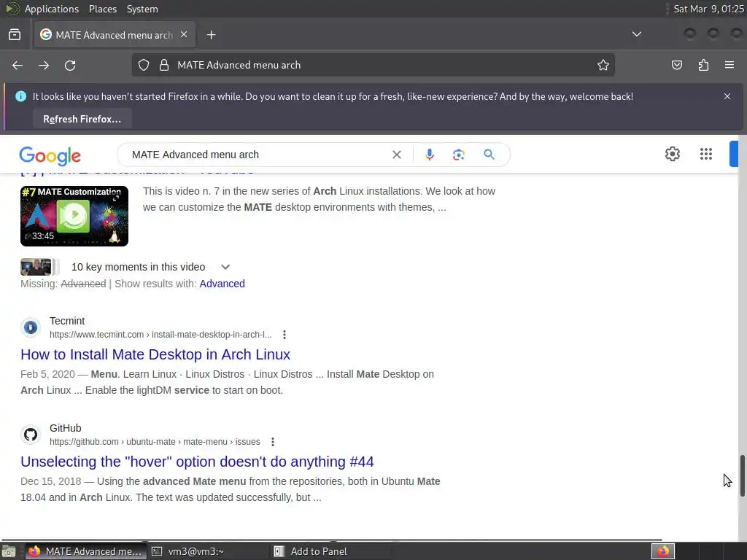747x560 pixels.
Task: Open the Applications menu
Action: click(x=52, y=9)
